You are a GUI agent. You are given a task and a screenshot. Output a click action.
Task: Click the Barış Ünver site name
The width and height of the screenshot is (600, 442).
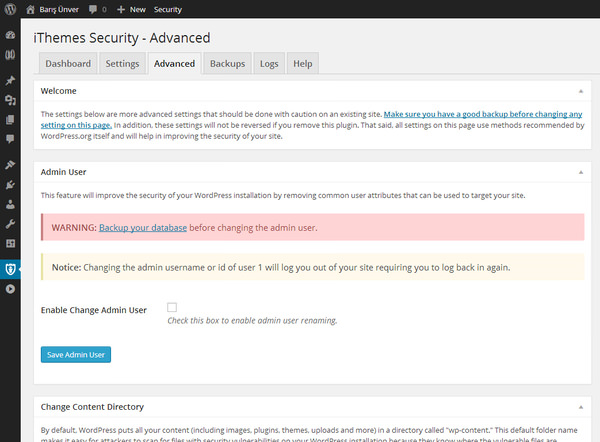point(59,10)
